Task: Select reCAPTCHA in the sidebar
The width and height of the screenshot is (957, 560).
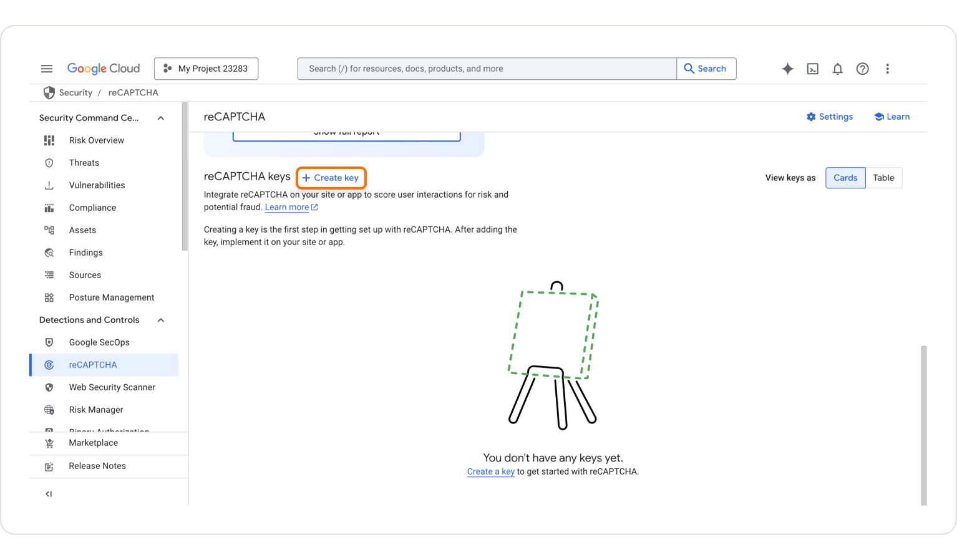Action: 104,365
